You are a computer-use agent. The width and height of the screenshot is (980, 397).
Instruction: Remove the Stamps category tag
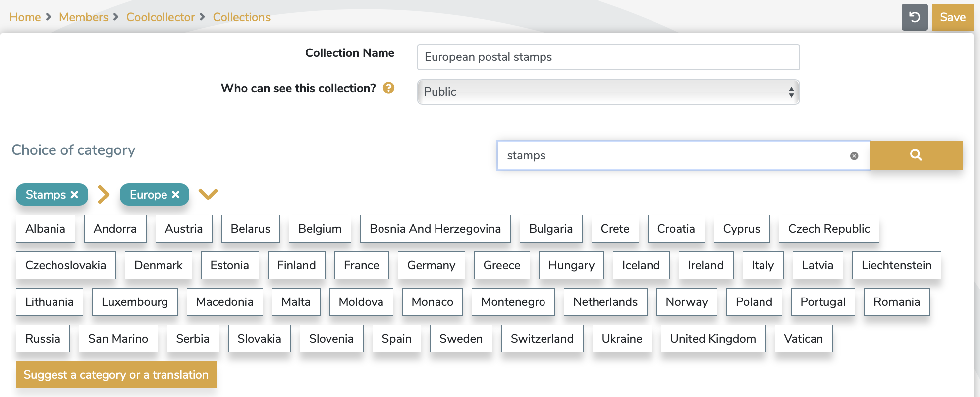[x=74, y=195]
